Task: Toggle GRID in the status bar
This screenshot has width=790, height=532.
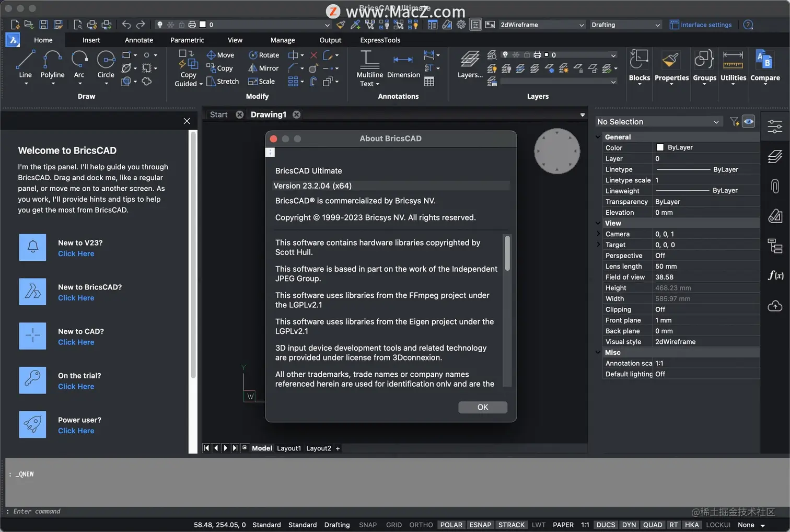Action: coord(394,525)
